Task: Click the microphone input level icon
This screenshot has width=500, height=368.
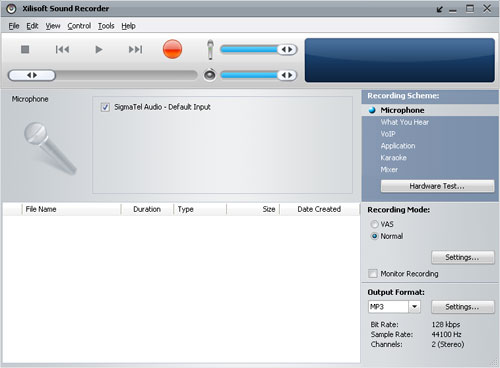Action: pyautogui.click(x=210, y=50)
